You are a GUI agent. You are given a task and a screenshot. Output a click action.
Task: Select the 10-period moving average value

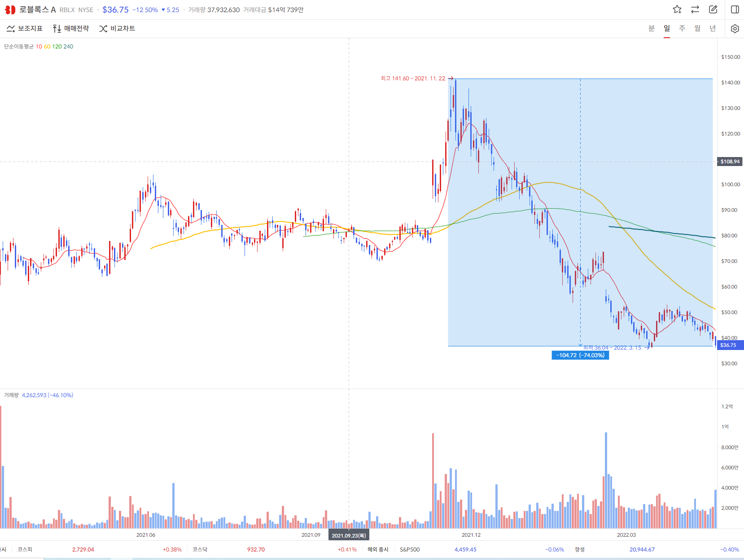coord(39,47)
